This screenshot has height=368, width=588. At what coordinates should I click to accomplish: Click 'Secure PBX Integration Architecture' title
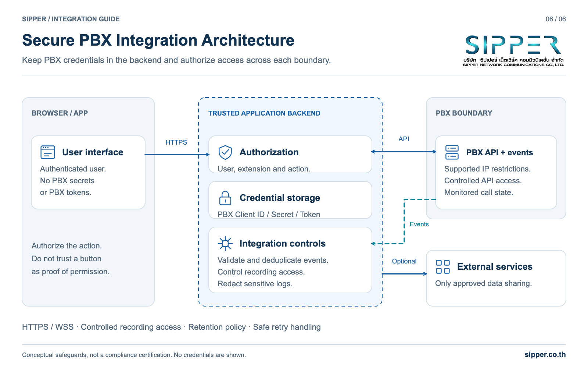click(158, 40)
